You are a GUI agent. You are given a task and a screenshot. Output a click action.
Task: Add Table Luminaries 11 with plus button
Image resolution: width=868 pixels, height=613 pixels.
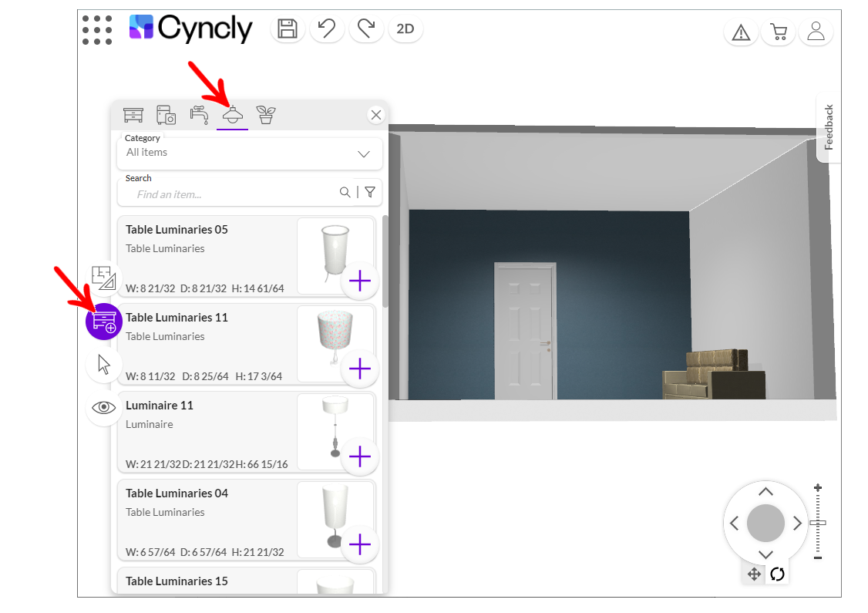[x=360, y=369]
